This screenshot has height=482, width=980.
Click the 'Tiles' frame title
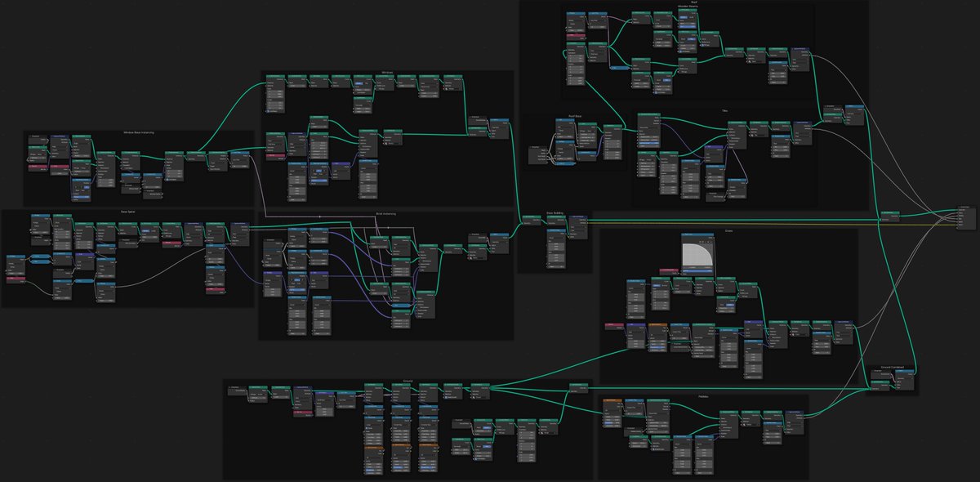point(724,110)
